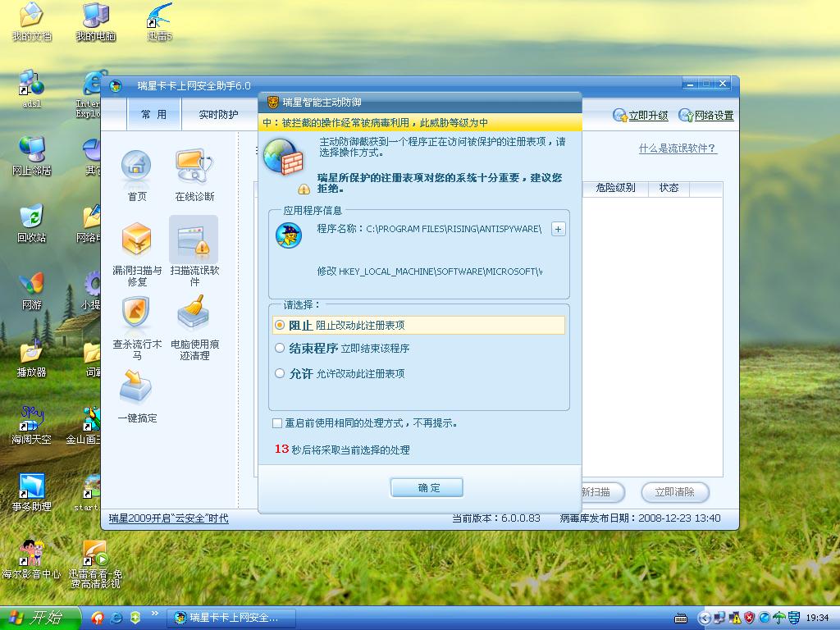Viewport: 840px width, 630px height.
Task: Switch to the 常用 tab
Action: 153,114
